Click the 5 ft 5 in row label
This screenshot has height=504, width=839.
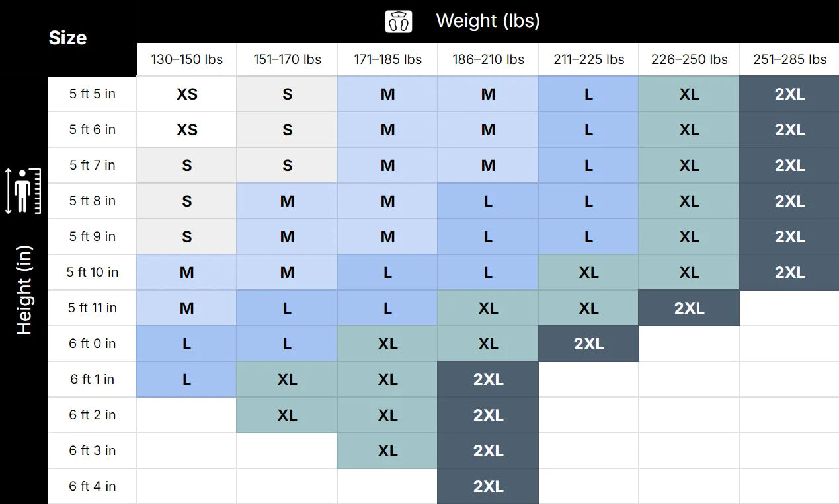pyautogui.click(x=93, y=94)
